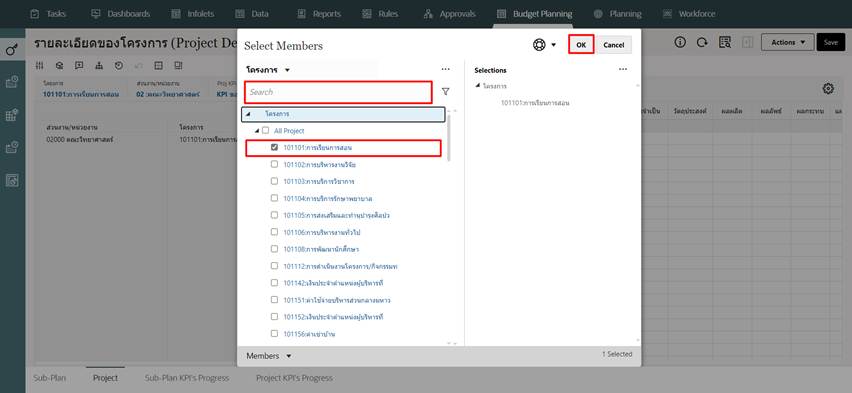Click the funnel filter icon beside Search
Image resolution: width=852 pixels, height=393 pixels.
[x=446, y=92]
